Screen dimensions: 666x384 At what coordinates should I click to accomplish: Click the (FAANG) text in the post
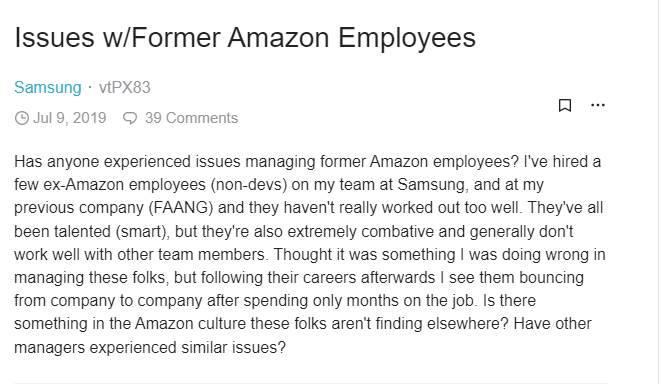pos(181,208)
